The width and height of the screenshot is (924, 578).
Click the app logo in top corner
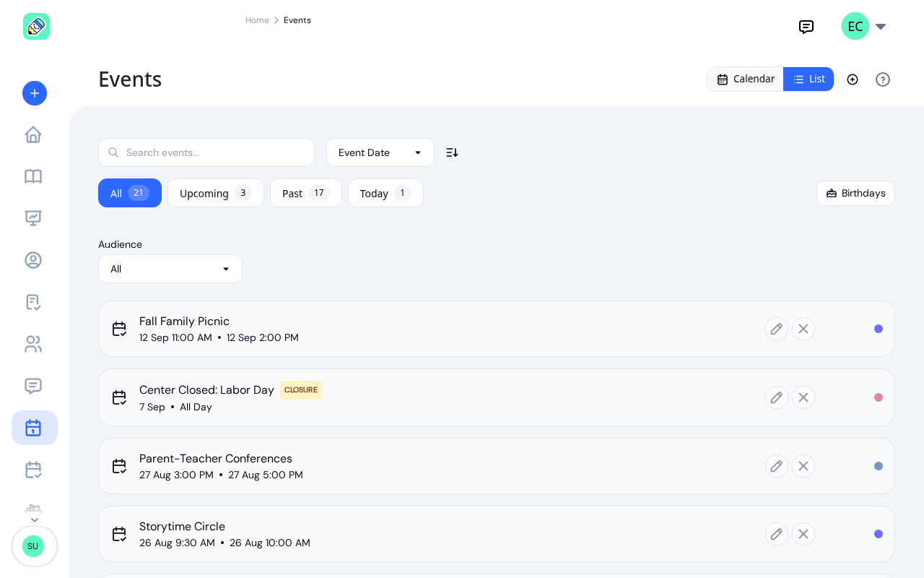(x=36, y=27)
